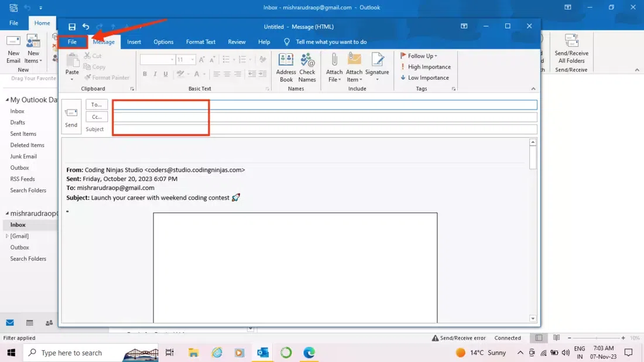Click Send/Receive All Folders
The width and height of the screenshot is (644, 362).
(x=571, y=49)
